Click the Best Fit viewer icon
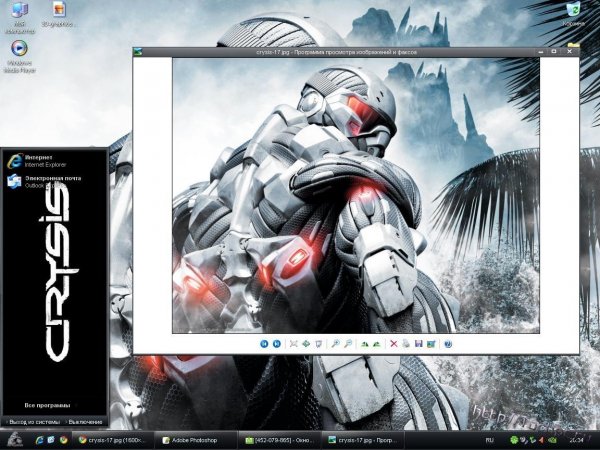This screenshot has height=450, width=600. (293, 344)
